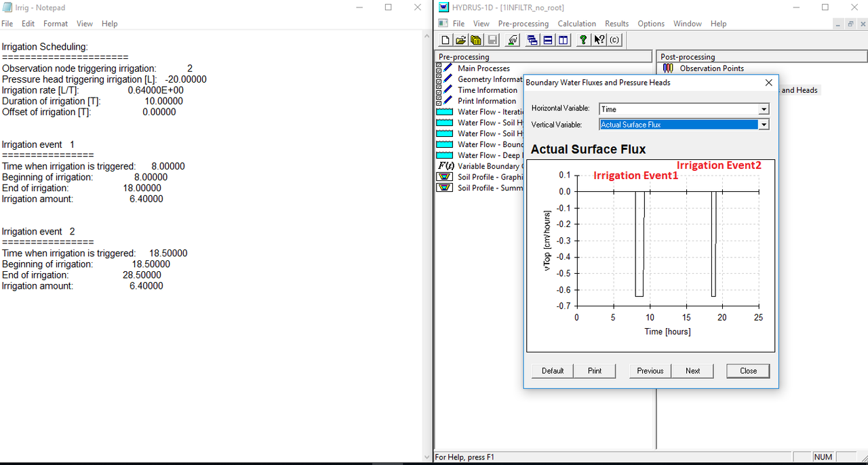Click the Save floppy-disk toolbar icon
The height and width of the screenshot is (465, 868).
point(492,40)
